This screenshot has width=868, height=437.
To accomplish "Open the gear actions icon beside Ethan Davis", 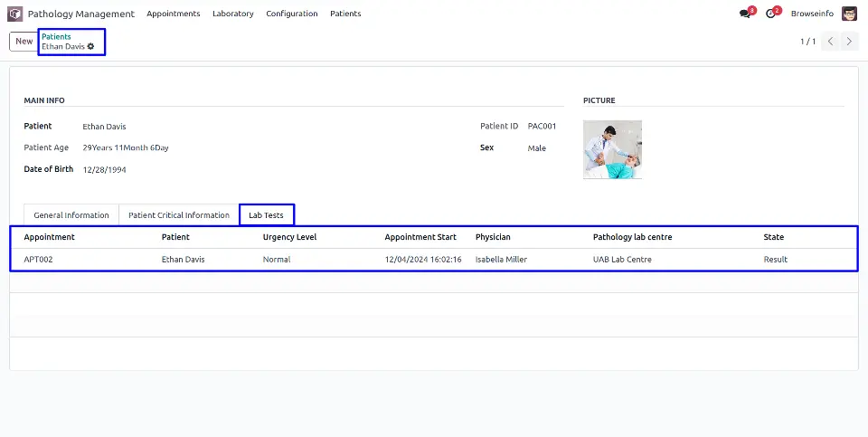I will (x=90, y=46).
